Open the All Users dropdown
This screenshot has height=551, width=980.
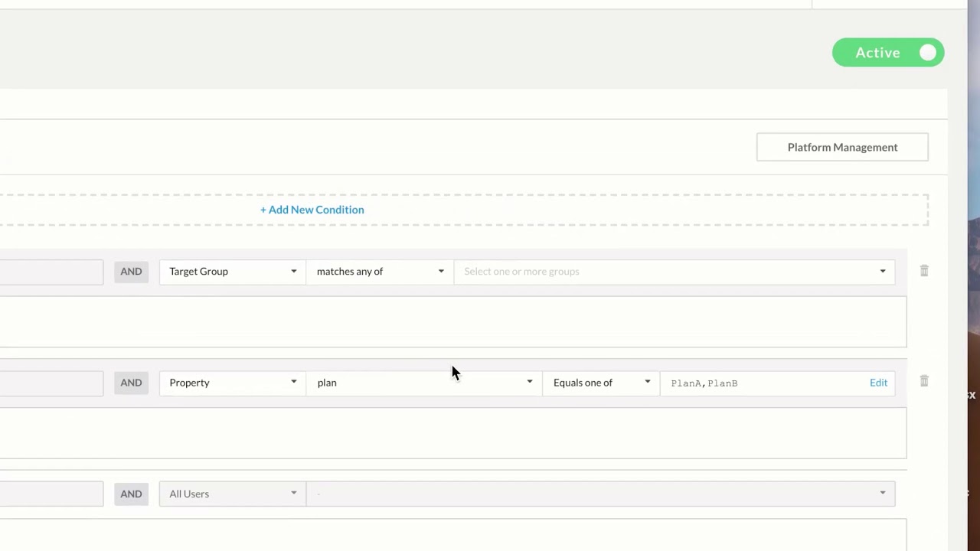(233, 494)
